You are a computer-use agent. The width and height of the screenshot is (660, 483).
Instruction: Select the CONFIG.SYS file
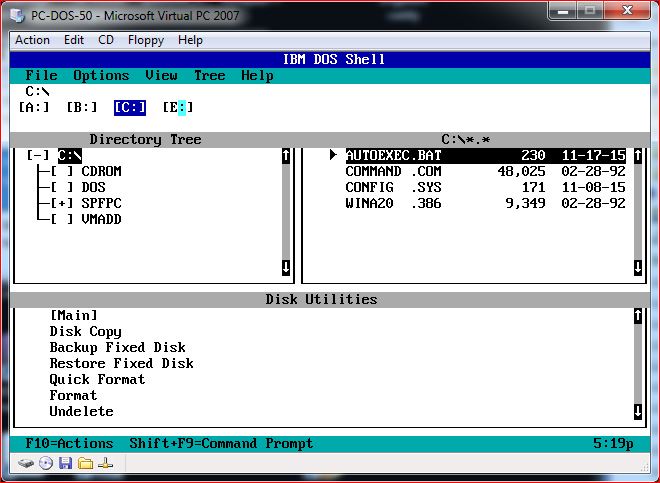coord(486,187)
